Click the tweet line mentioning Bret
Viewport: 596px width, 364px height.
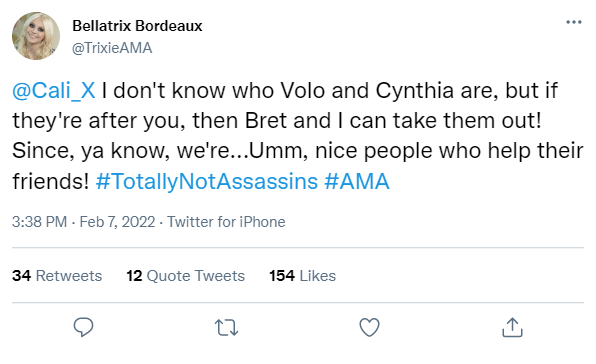pyautogui.click(x=277, y=121)
